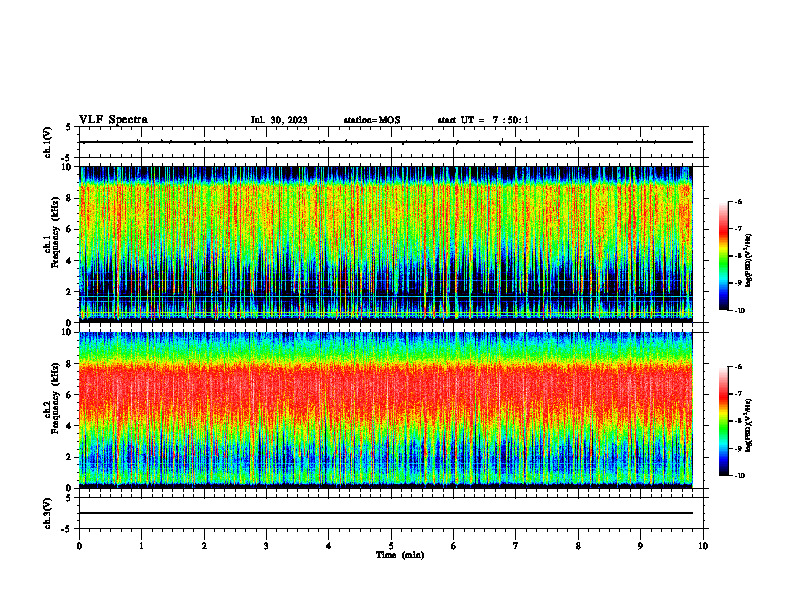
Task: Click time-axis tick label "7"
Action: click(516, 546)
